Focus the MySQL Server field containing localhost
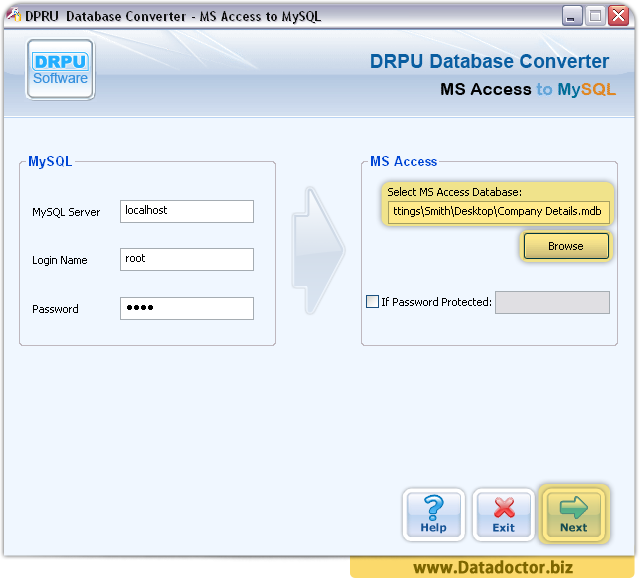The height and width of the screenshot is (578, 639). 187,211
